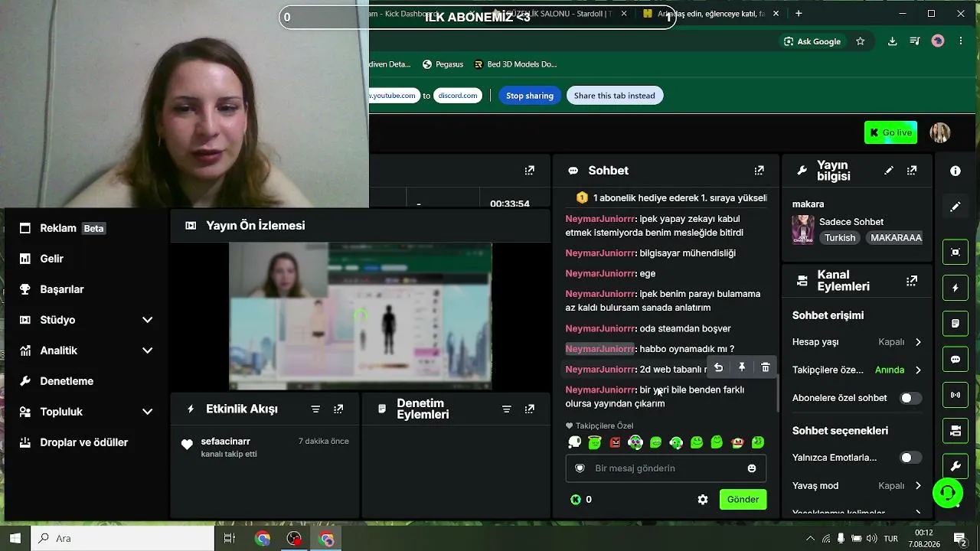Click Share this tab instead
This screenshot has width=980, height=551.
point(615,96)
